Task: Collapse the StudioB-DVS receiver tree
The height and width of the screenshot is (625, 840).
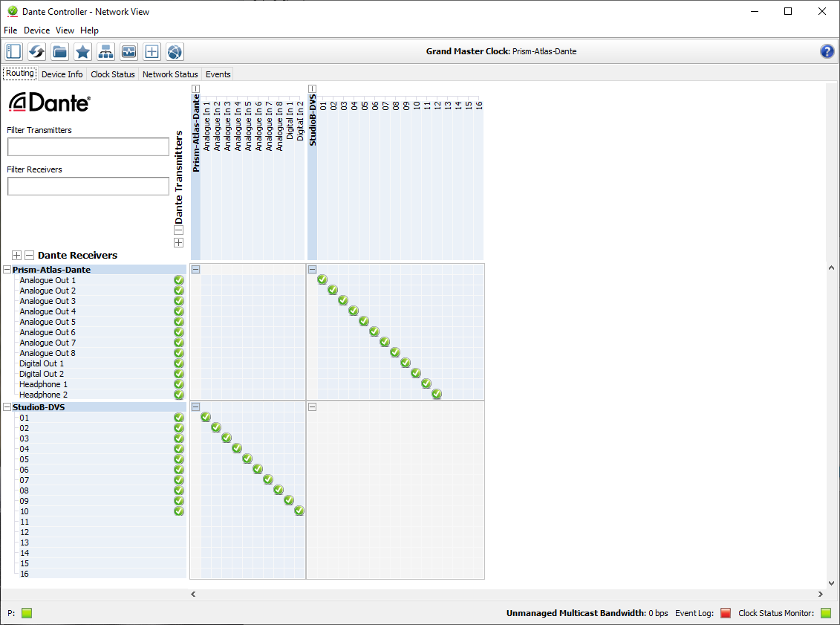Action: point(7,407)
